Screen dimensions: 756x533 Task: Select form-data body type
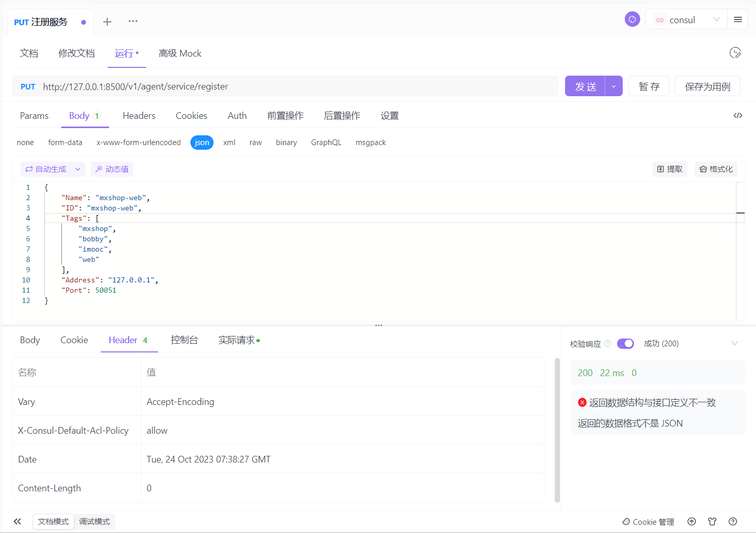point(65,143)
